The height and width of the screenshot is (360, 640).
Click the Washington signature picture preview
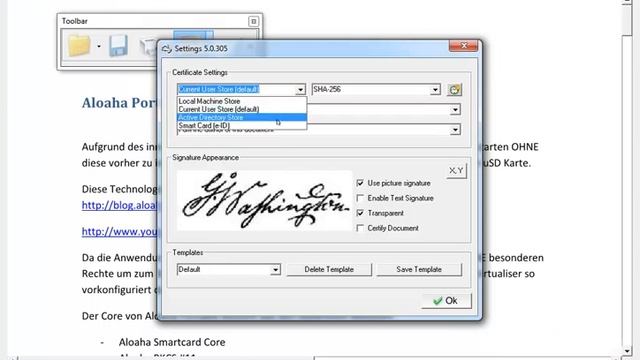tap(264, 200)
